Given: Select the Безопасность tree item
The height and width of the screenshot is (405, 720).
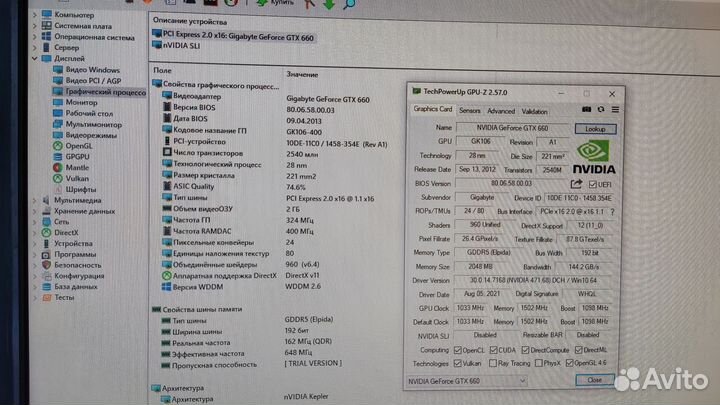Looking at the screenshot, I should [78, 265].
